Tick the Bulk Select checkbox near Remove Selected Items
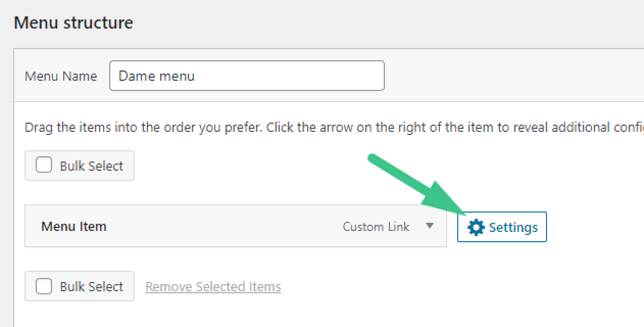 pyautogui.click(x=44, y=286)
